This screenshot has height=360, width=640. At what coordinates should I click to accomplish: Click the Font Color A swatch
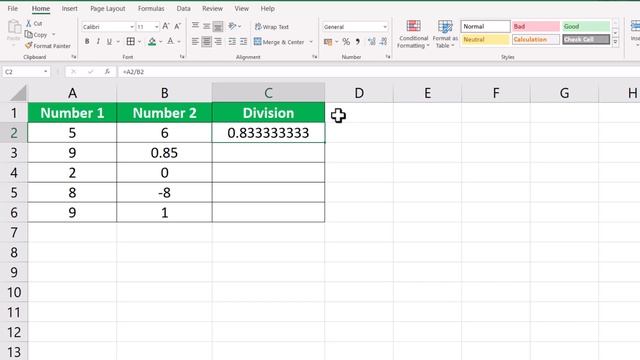(x=171, y=42)
